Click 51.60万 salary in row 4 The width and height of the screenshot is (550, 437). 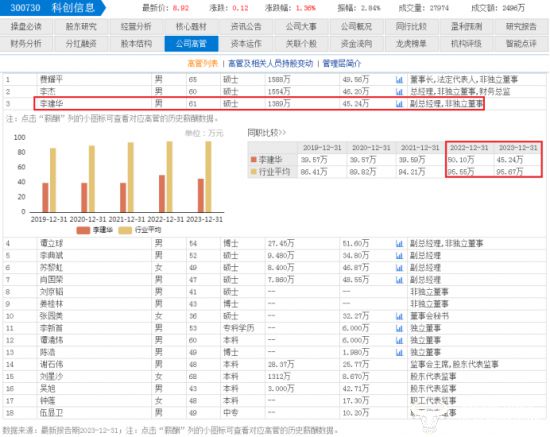tap(356, 243)
